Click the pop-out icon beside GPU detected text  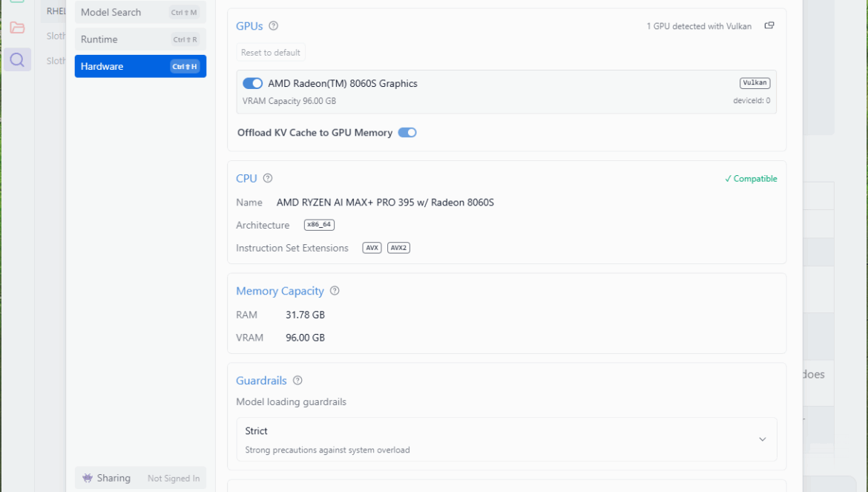click(769, 26)
